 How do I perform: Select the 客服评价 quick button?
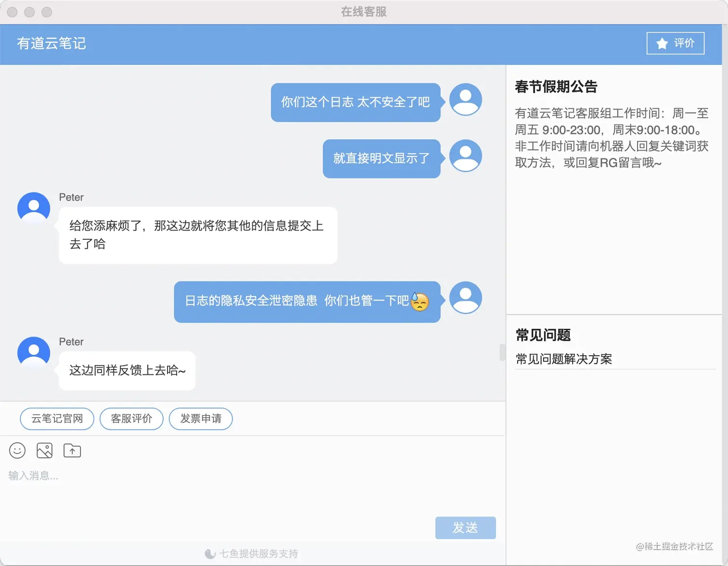[131, 419]
